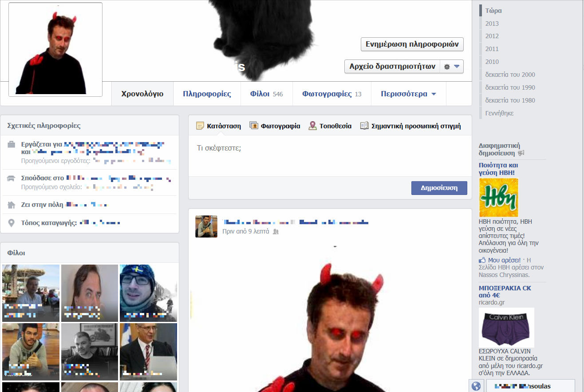Click the audience icon beside Πριν από 9 λεπτά

tap(276, 232)
